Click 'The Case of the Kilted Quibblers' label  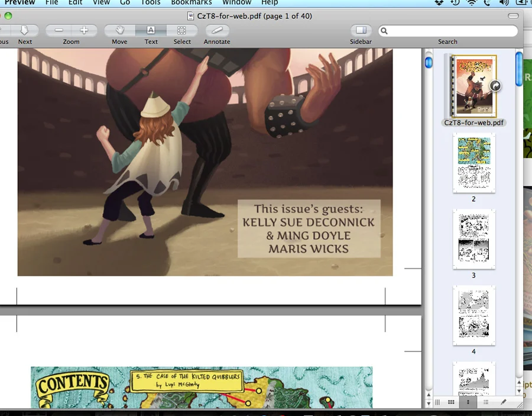[187, 380]
